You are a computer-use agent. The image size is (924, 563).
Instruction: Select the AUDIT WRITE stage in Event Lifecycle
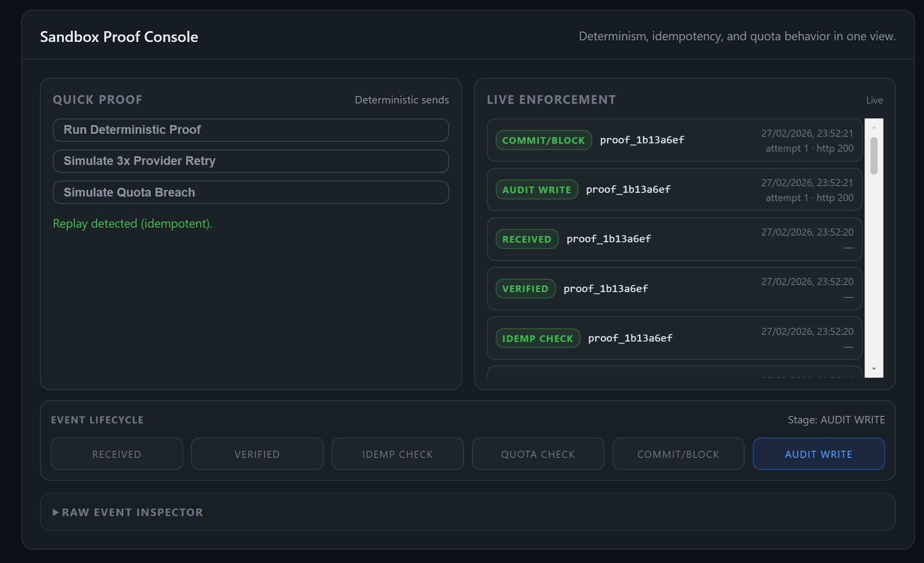coord(818,454)
